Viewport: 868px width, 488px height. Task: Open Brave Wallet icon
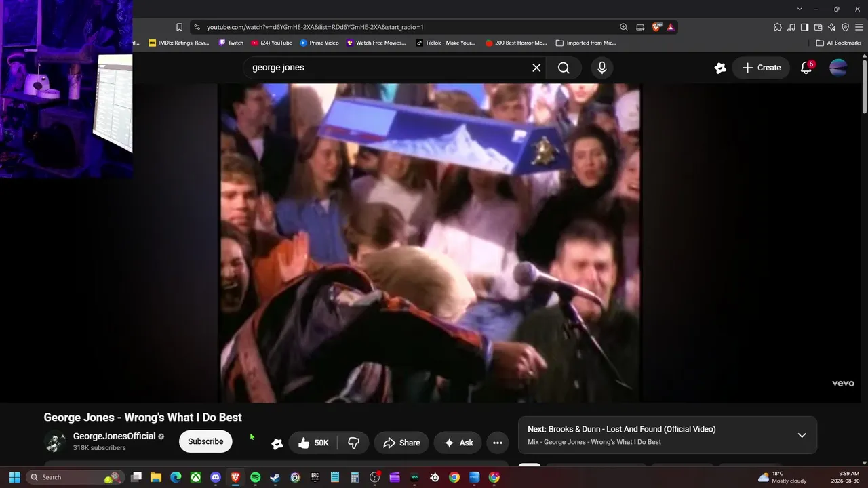[x=818, y=27]
